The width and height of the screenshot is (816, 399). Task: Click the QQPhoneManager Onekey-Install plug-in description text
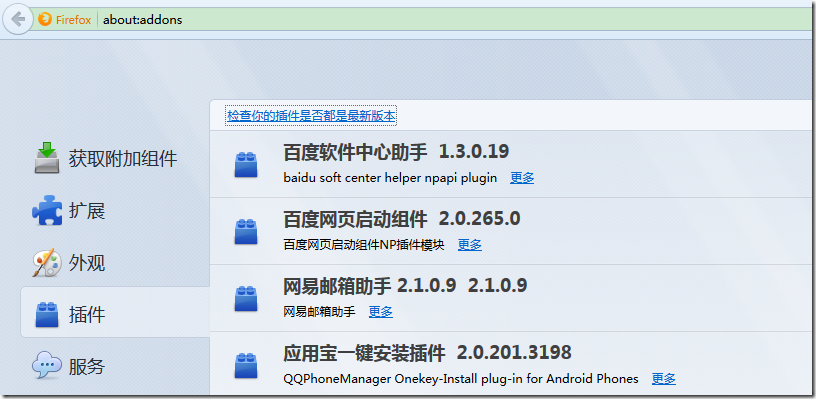click(461, 379)
